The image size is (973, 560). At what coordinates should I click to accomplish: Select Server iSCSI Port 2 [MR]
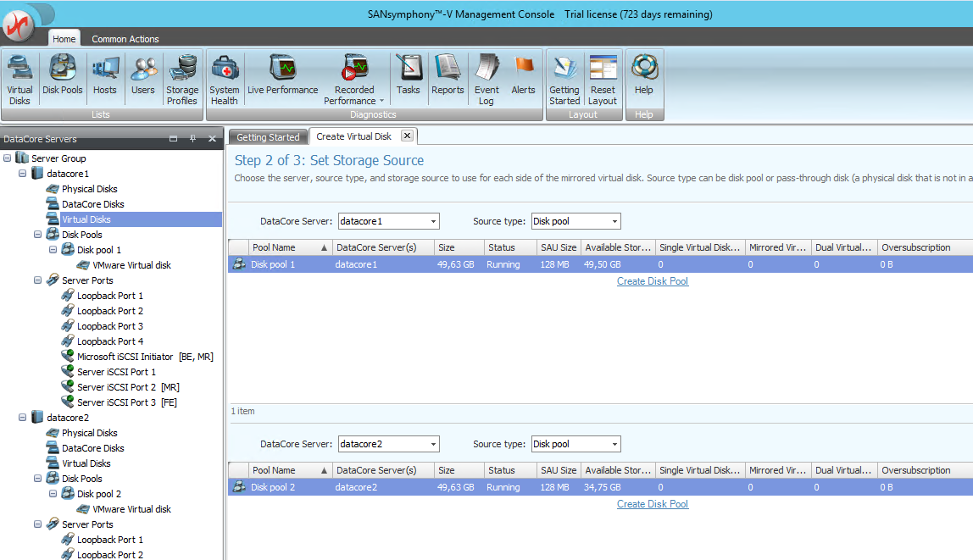(128, 387)
